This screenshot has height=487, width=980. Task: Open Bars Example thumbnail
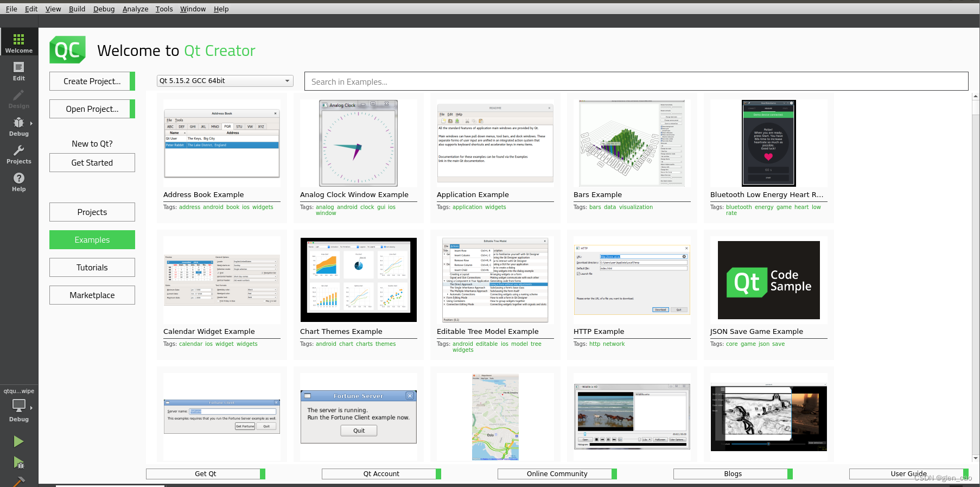[x=632, y=143]
